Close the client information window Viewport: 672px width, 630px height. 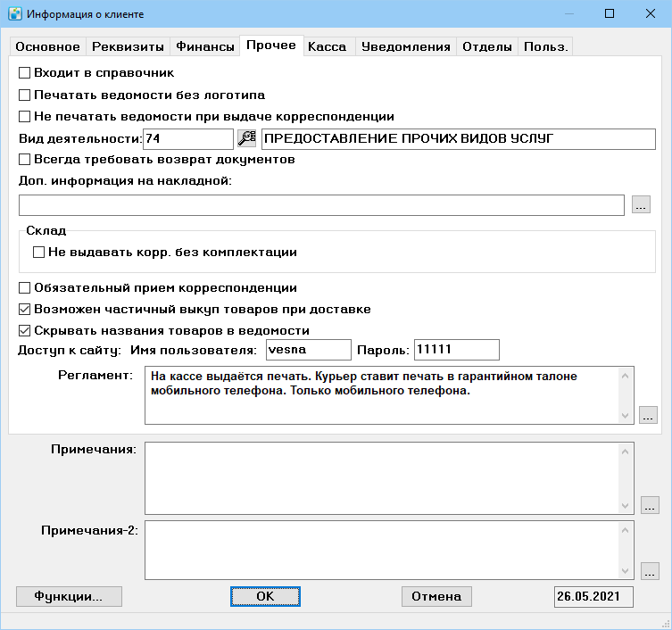[651, 13]
